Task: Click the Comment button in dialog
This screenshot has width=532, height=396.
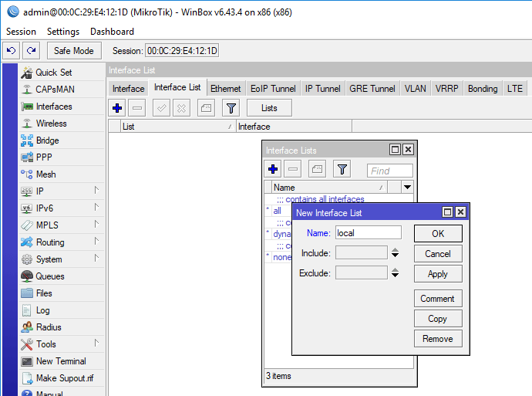Action: [438, 299]
